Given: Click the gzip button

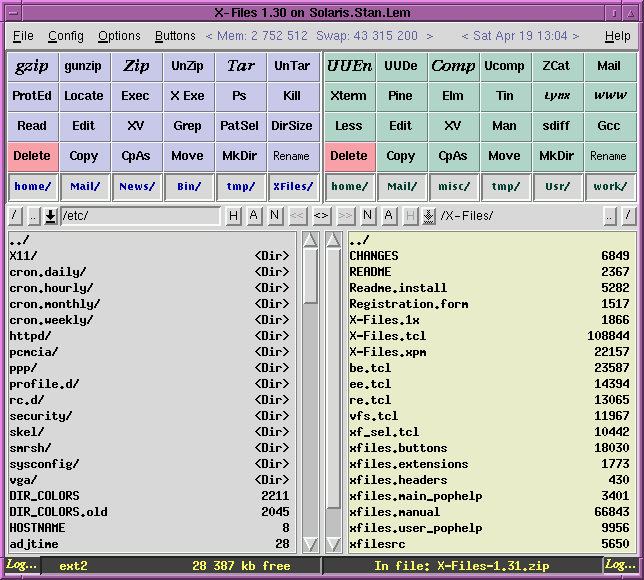Looking at the screenshot, I should 32,66.
